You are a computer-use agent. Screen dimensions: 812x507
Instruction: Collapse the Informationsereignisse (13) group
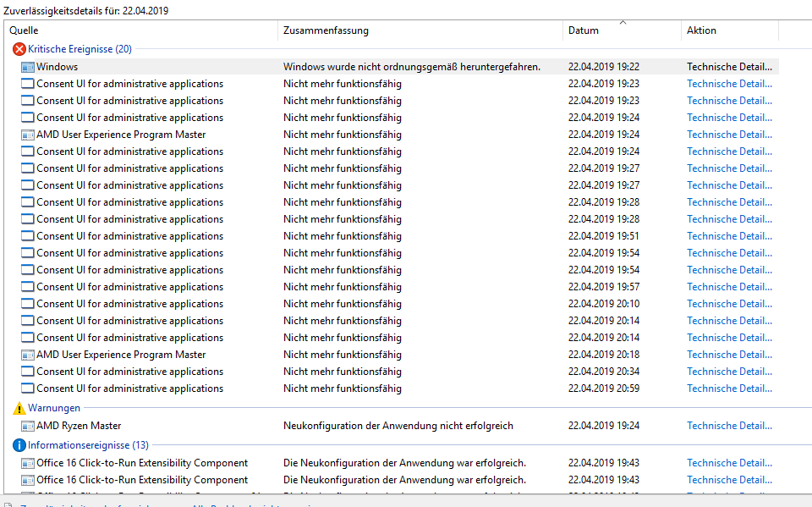88,445
